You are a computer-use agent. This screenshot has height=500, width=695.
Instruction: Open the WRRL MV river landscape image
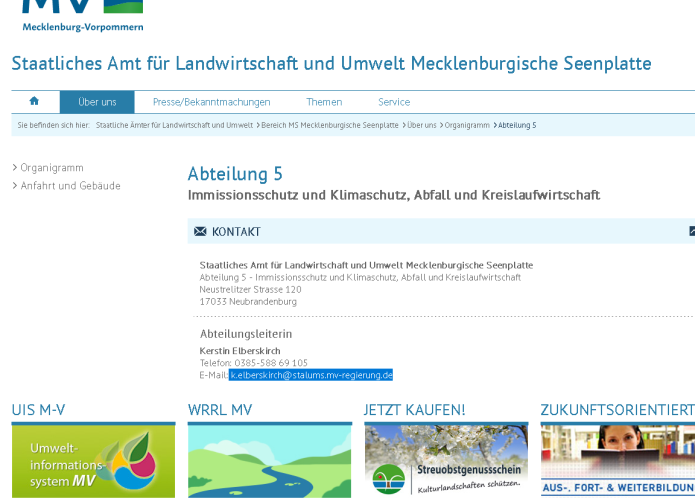pyautogui.click(x=269, y=461)
